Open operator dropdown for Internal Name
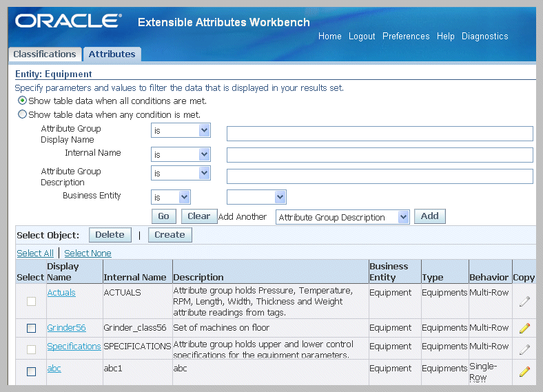The width and height of the screenshot is (543, 392). tap(181, 154)
